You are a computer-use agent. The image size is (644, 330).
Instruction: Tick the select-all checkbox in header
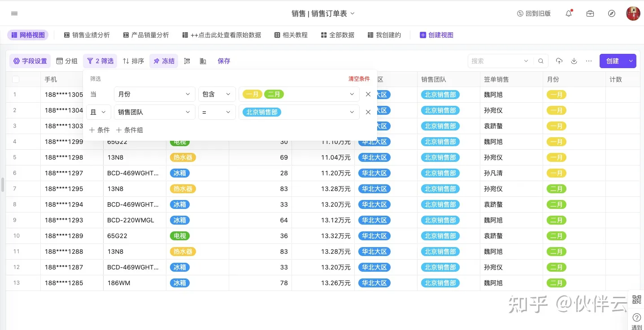coord(16,79)
